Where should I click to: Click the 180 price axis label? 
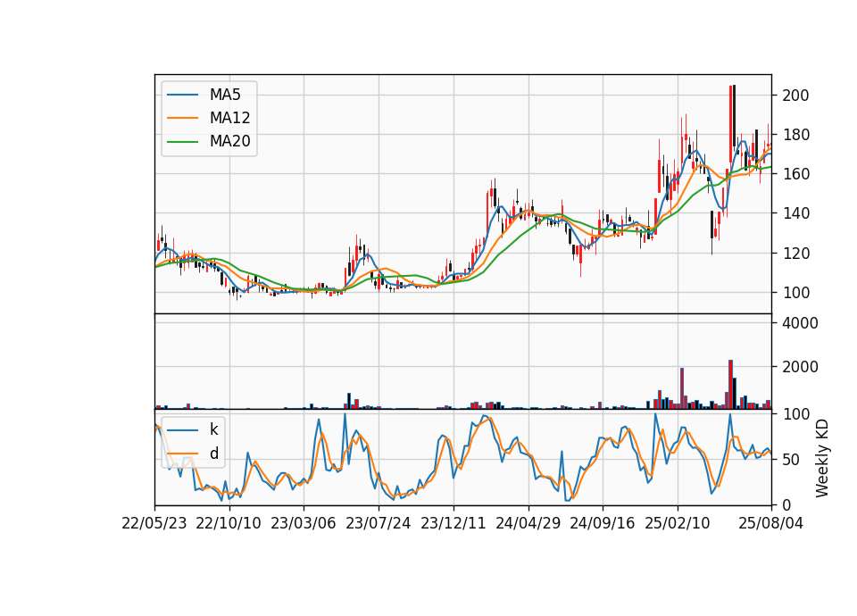click(x=795, y=135)
